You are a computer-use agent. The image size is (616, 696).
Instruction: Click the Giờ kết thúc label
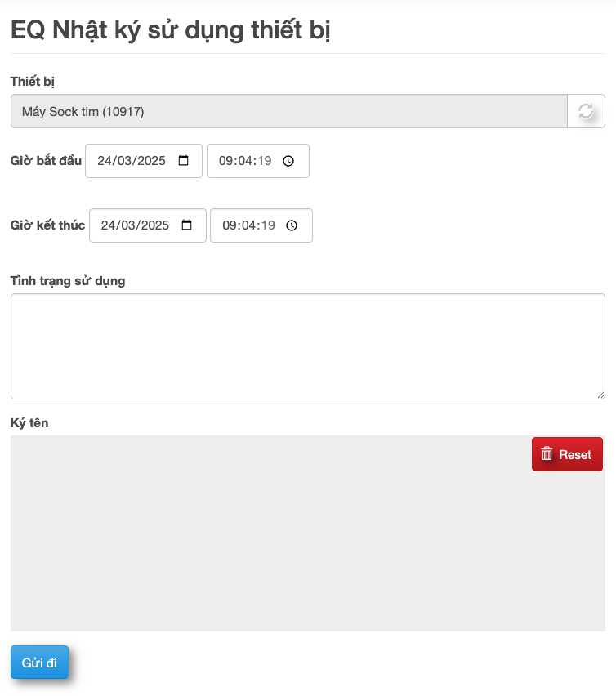pos(47,225)
